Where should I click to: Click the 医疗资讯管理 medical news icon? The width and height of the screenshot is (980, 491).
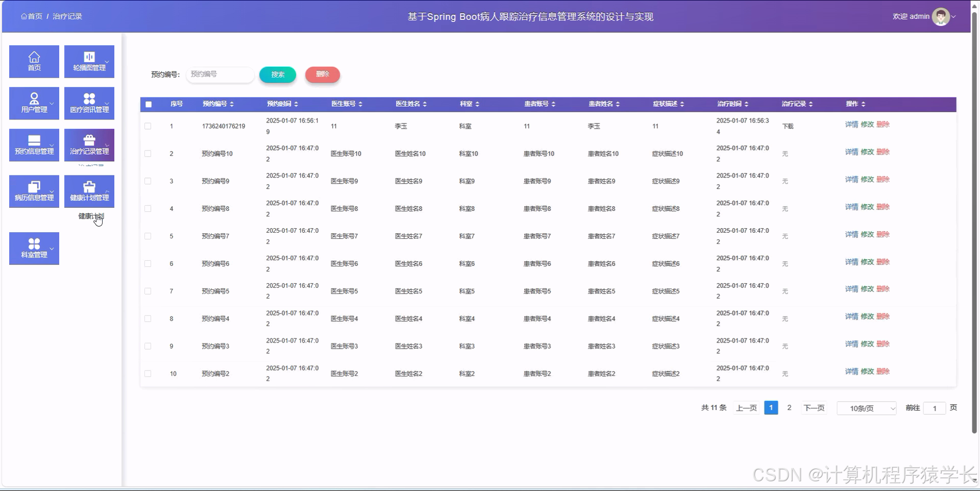pos(89,103)
